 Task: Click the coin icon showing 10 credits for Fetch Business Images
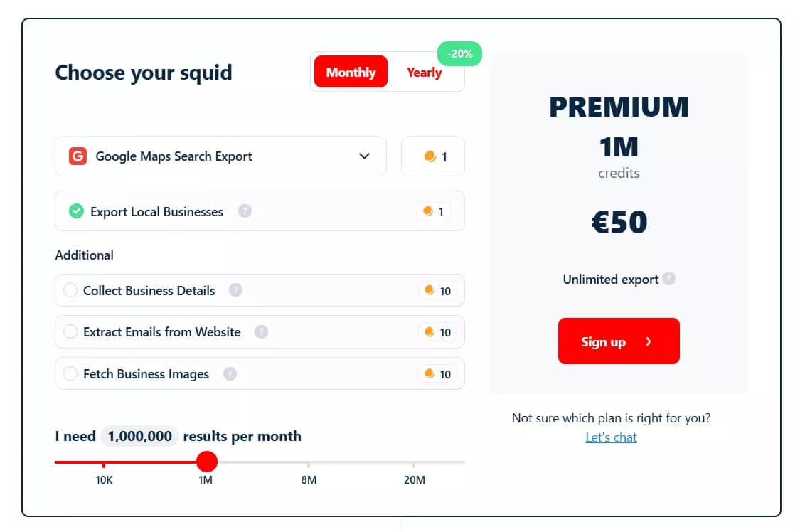click(430, 373)
